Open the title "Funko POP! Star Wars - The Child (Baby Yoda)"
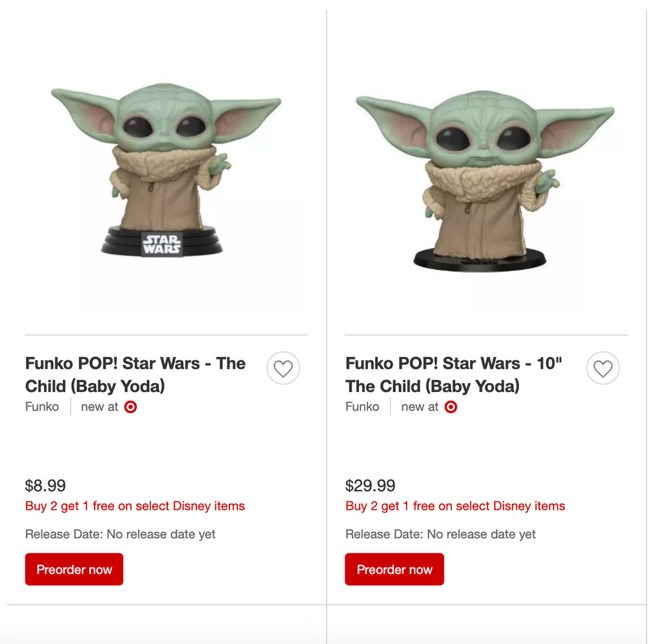 pos(135,374)
